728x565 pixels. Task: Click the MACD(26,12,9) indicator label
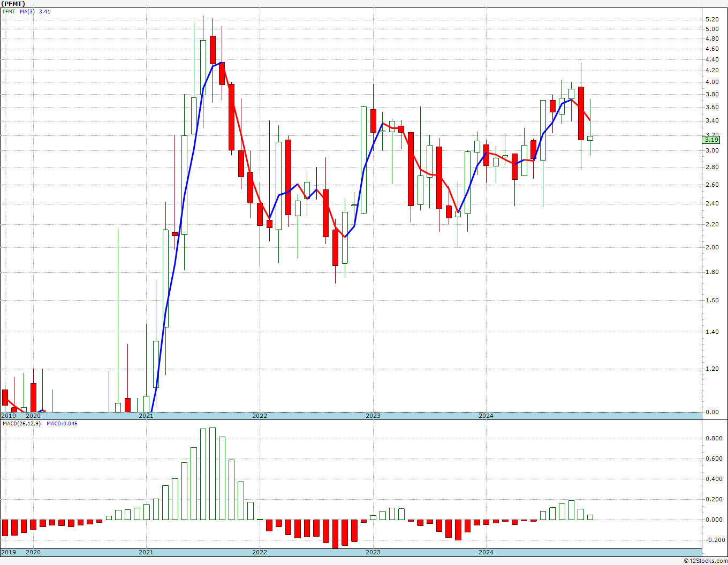[22, 424]
